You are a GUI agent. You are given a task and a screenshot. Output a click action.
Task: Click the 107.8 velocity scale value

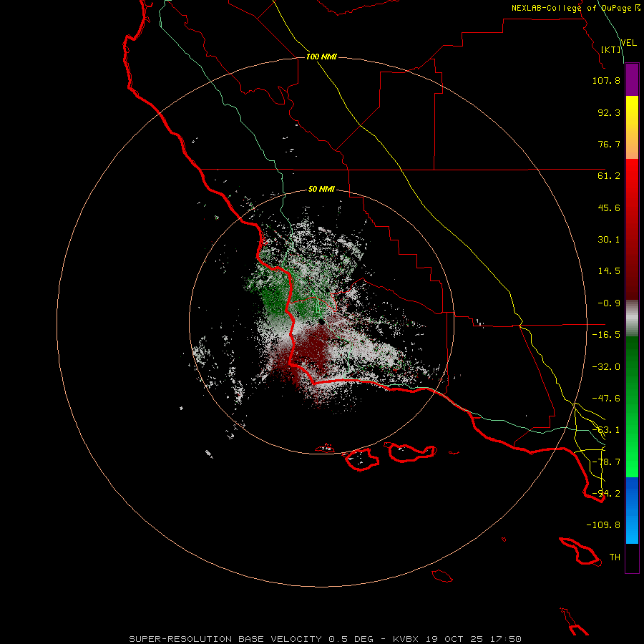tap(606, 80)
